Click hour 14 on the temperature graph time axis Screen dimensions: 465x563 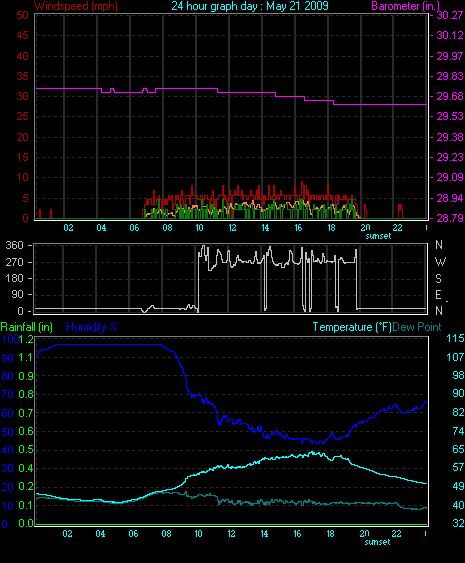tap(264, 534)
